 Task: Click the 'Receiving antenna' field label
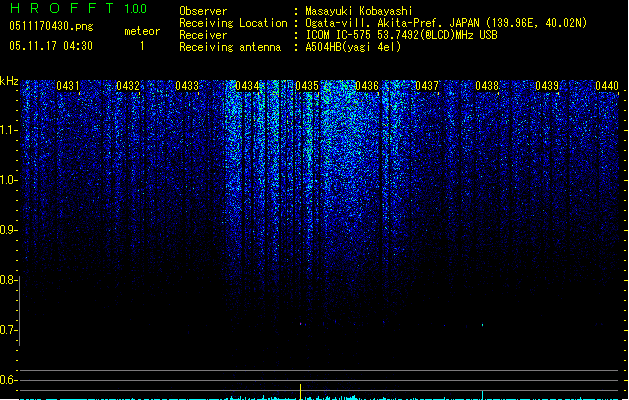point(230,47)
